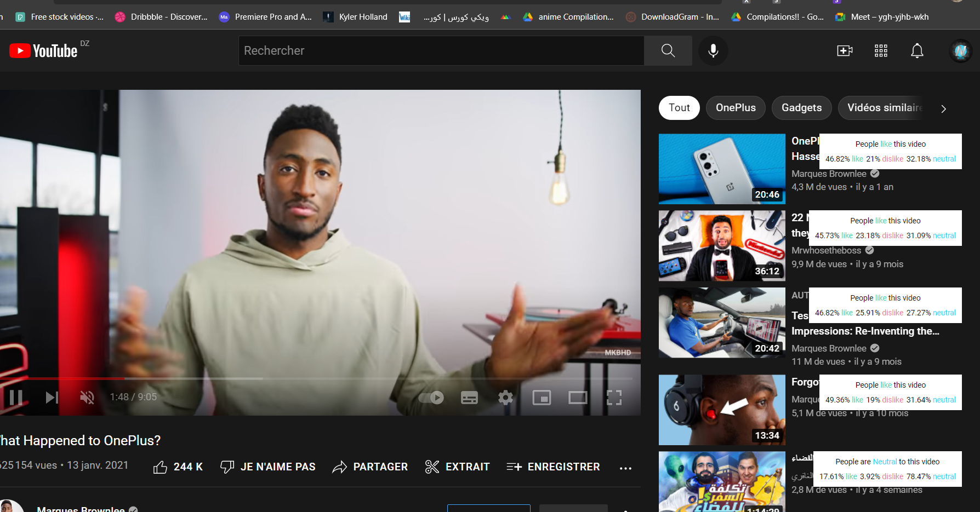Open the YouTube apps grid
The height and width of the screenshot is (512, 980).
[881, 51]
